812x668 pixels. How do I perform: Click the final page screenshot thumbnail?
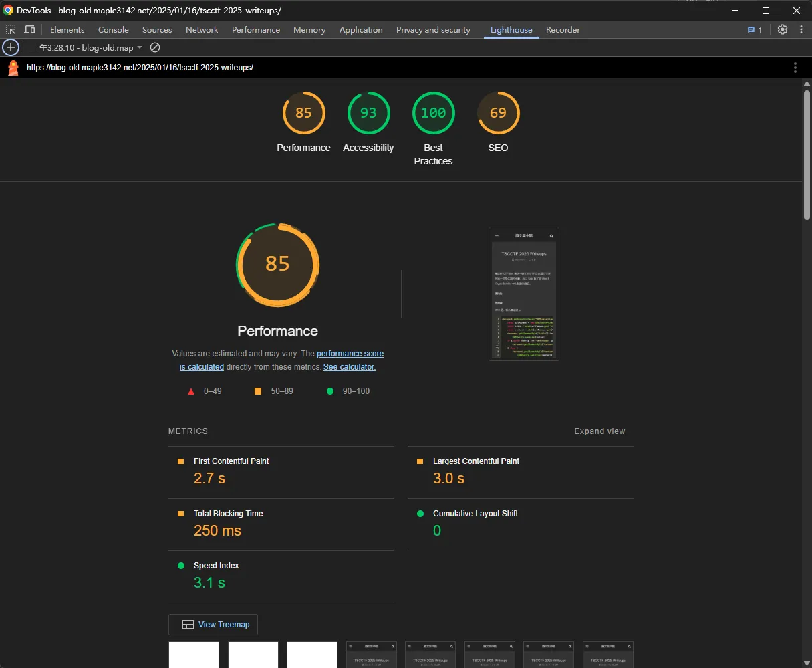pos(523,294)
